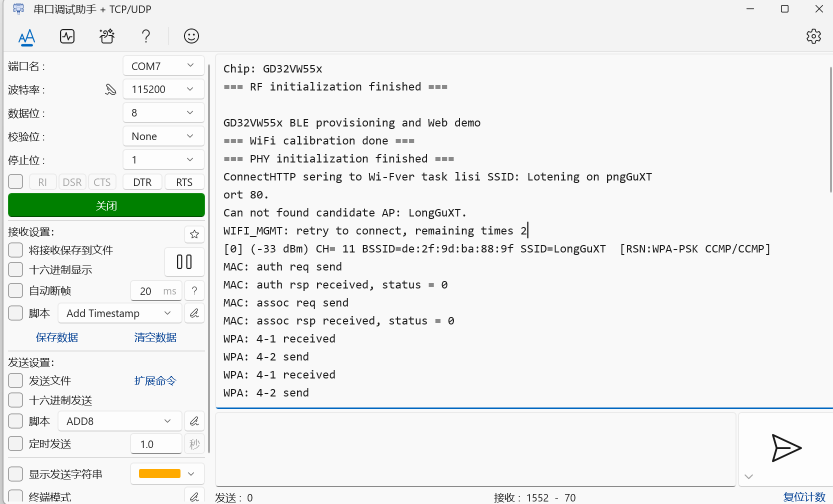The image size is (833, 504).
Task: Open the settings gear icon
Action: click(813, 36)
